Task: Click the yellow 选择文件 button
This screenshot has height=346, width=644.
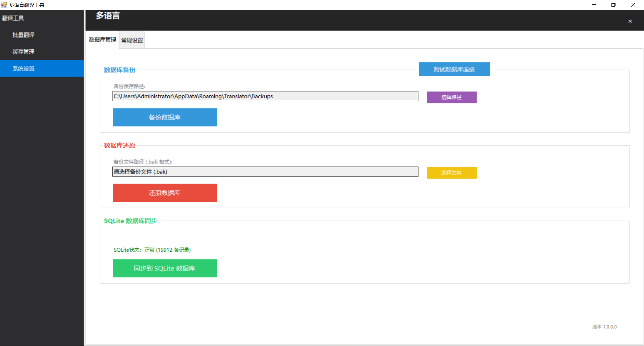Action: (x=452, y=173)
